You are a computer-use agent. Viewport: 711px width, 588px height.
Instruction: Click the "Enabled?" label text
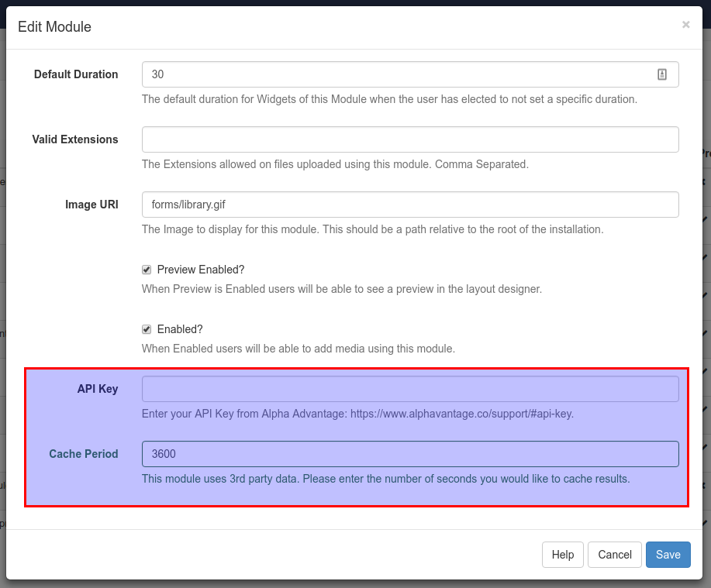click(x=180, y=329)
